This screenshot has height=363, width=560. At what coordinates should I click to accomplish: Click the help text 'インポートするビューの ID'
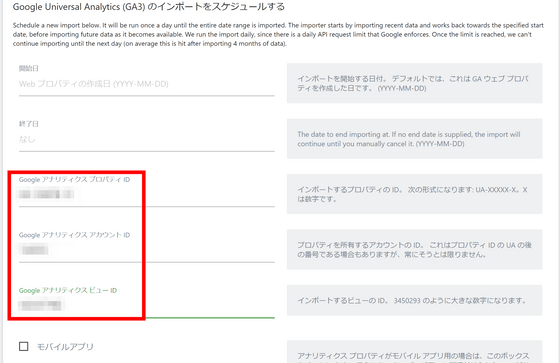click(412, 301)
